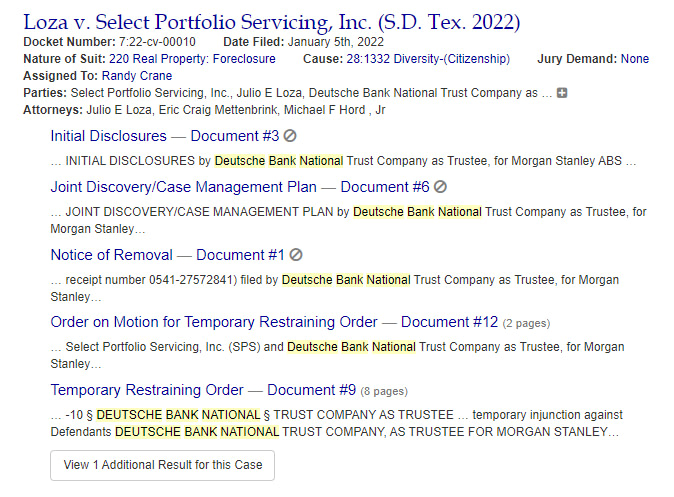Image resolution: width=674 pixels, height=497 pixels.
Task: Click the Temporary Restraining Order snippet text
Action: pyautogui.click(x=336, y=423)
